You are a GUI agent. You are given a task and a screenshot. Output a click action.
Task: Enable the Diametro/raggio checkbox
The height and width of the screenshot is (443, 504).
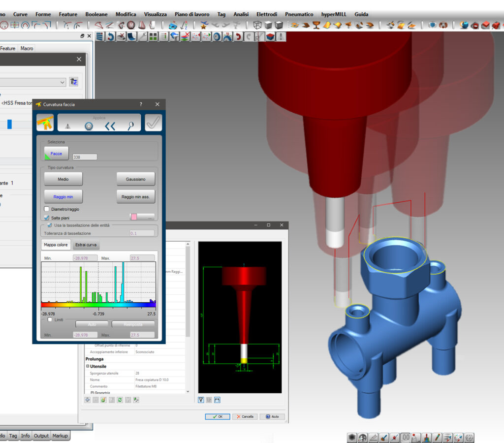[47, 209]
